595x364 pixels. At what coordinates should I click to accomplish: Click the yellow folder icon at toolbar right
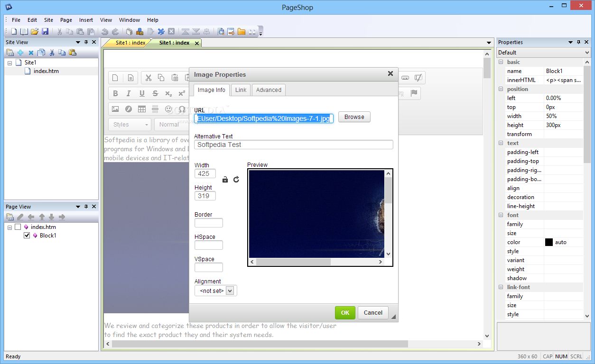tap(242, 32)
